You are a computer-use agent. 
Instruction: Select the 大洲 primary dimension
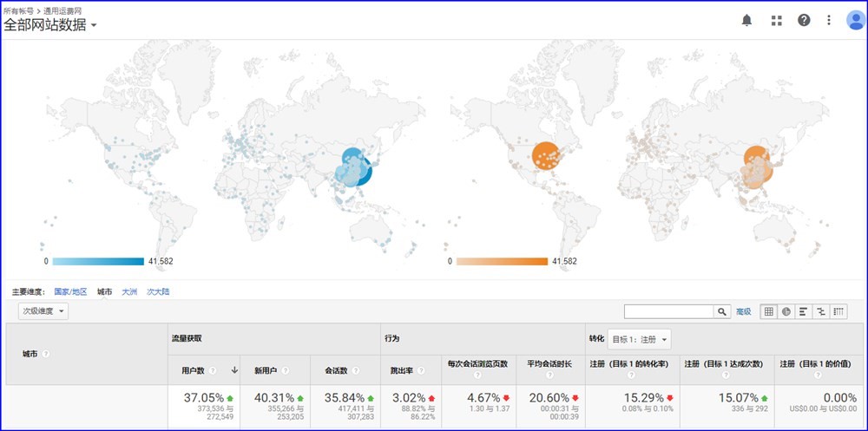(x=129, y=292)
